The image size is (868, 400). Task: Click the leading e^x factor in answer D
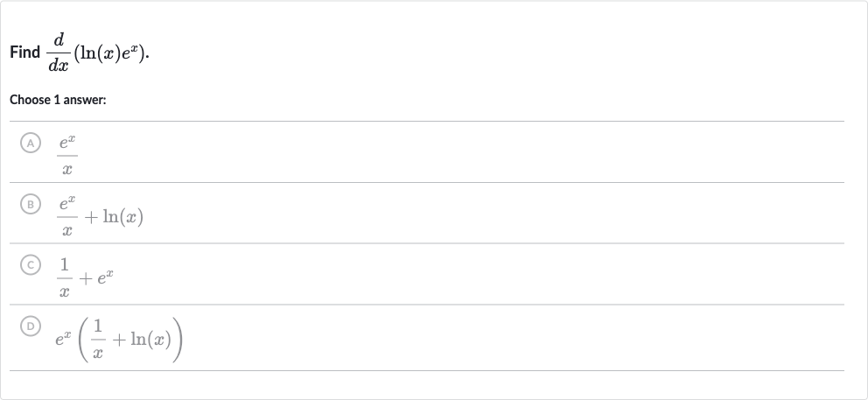coord(63,339)
